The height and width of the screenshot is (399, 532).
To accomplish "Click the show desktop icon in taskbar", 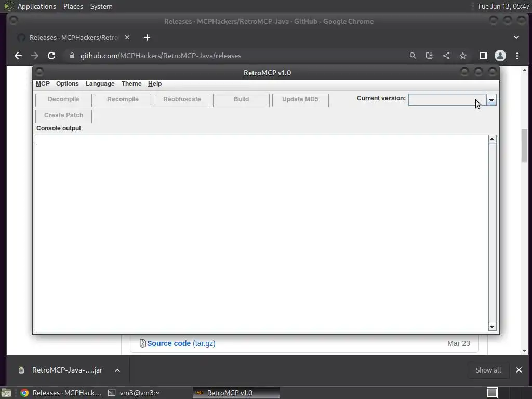I will point(6,393).
